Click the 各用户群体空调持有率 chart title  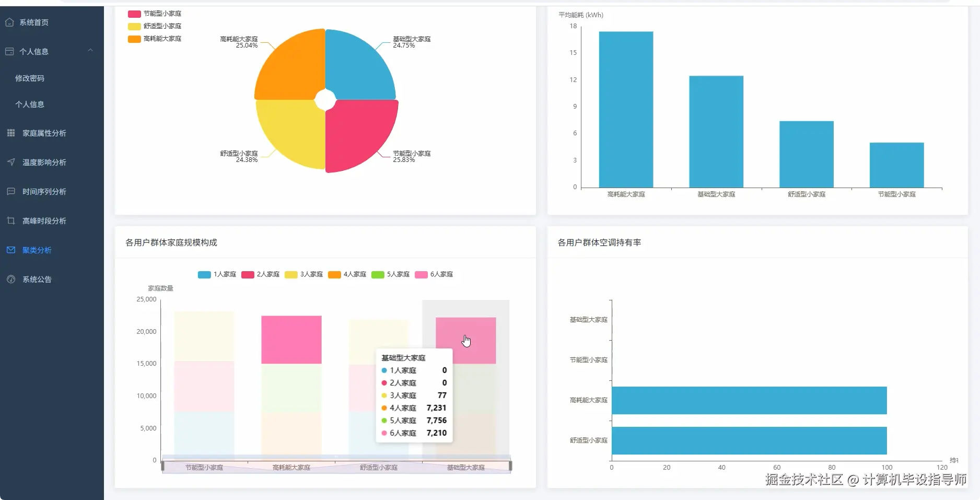[599, 242]
